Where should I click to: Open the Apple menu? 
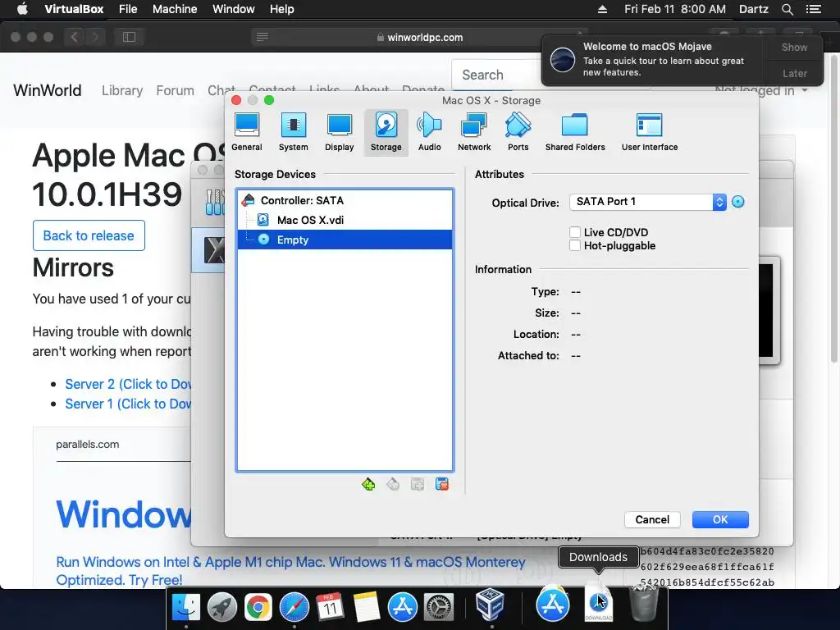(22, 9)
